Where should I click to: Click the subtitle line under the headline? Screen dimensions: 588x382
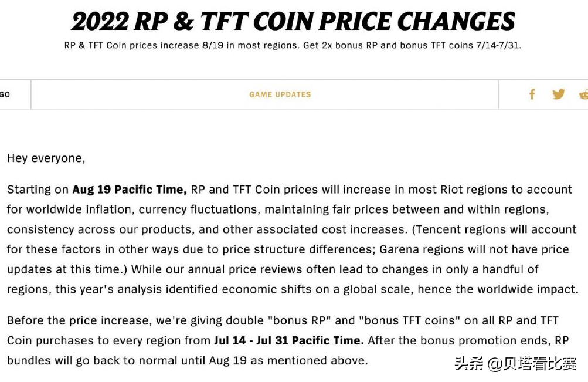293,45
